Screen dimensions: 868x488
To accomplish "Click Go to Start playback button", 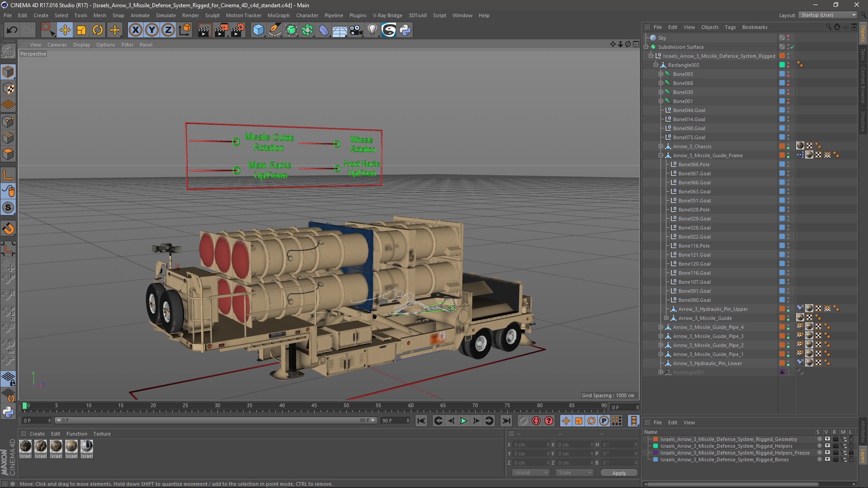I will pyautogui.click(x=421, y=421).
